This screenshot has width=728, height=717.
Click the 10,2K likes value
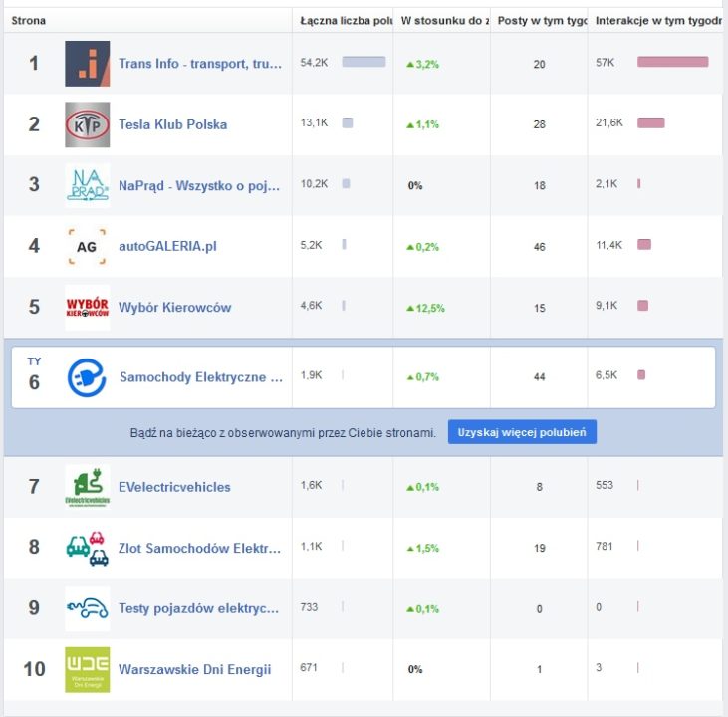314,184
